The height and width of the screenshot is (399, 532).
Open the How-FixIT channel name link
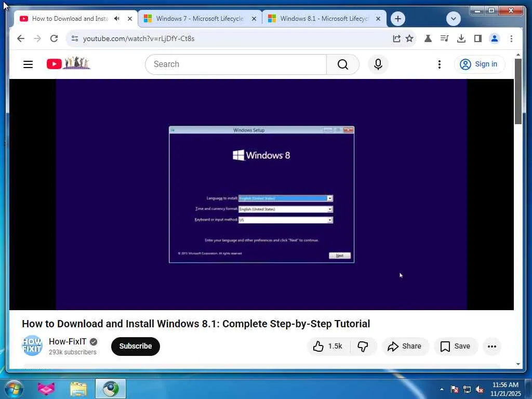68,341
